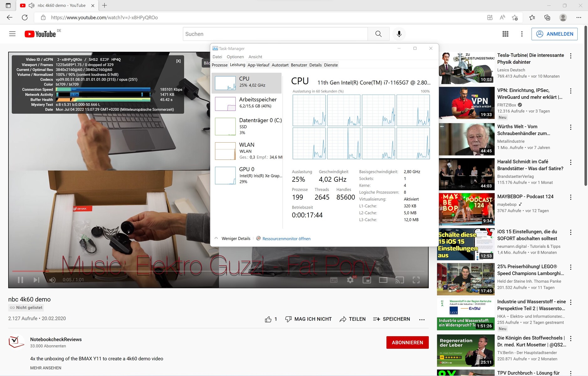The image size is (588, 376).
Task: Switch to the Dienste tab
Action: tap(331, 65)
